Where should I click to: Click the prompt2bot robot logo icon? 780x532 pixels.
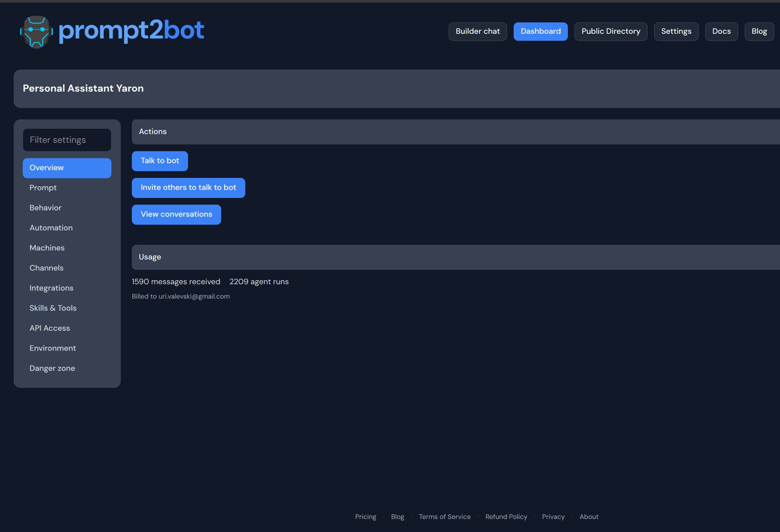click(36, 31)
